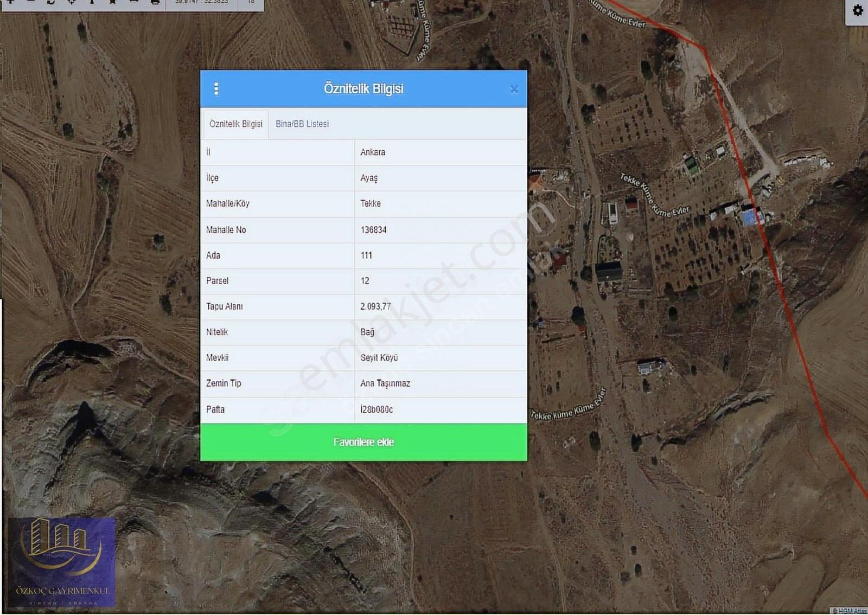Open the map settings gear icon
This screenshot has width=868, height=615.
(x=857, y=10)
